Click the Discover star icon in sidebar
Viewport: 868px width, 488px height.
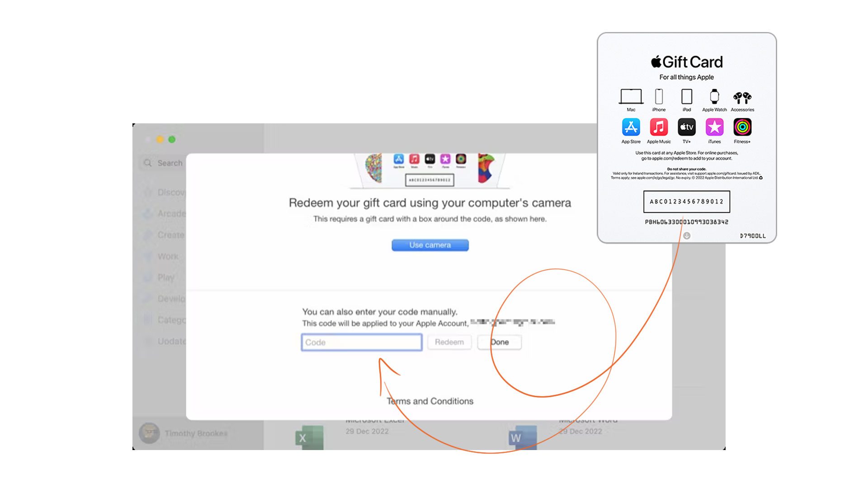(x=148, y=192)
